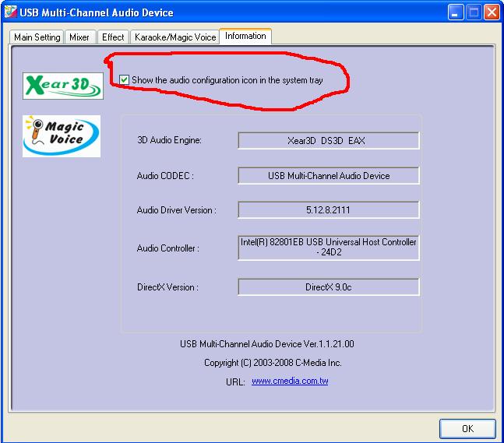The width and height of the screenshot is (504, 443).
Task: Open the Mixer tab
Action: point(79,37)
